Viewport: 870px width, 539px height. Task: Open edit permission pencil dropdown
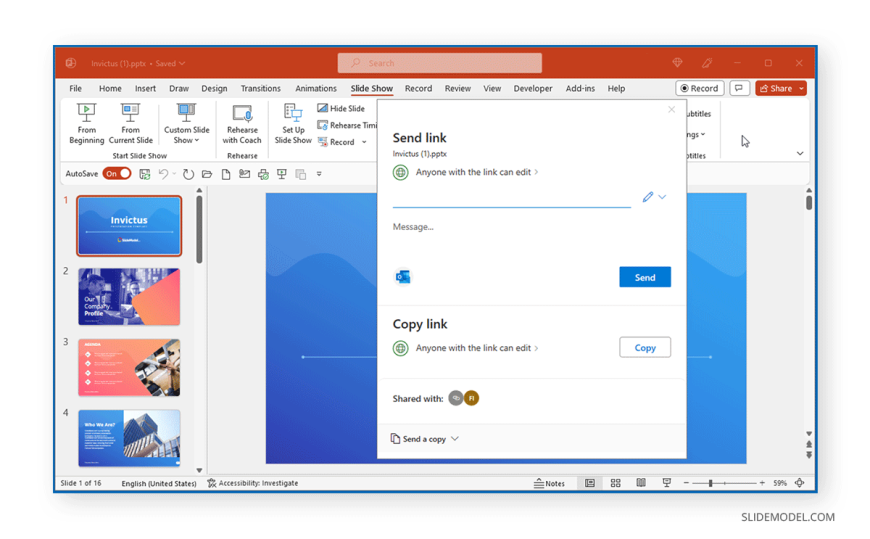pos(654,197)
